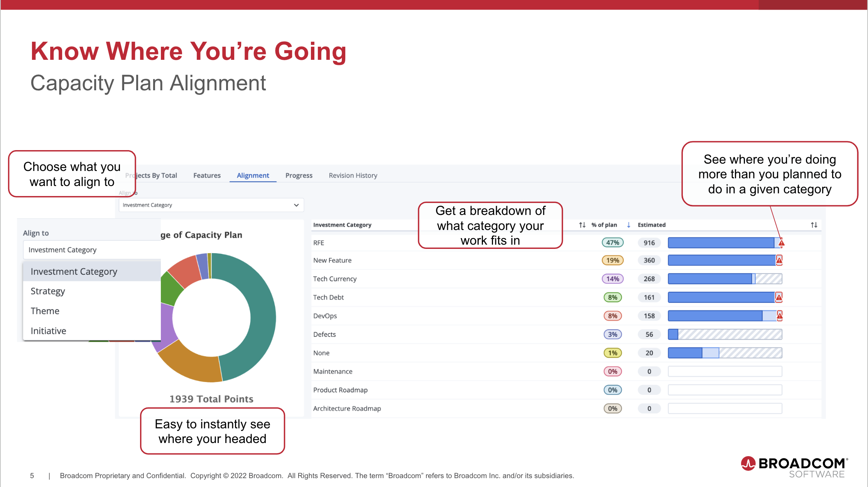
Task: Sort by Investment Category column arrows
Action: pyautogui.click(x=582, y=225)
